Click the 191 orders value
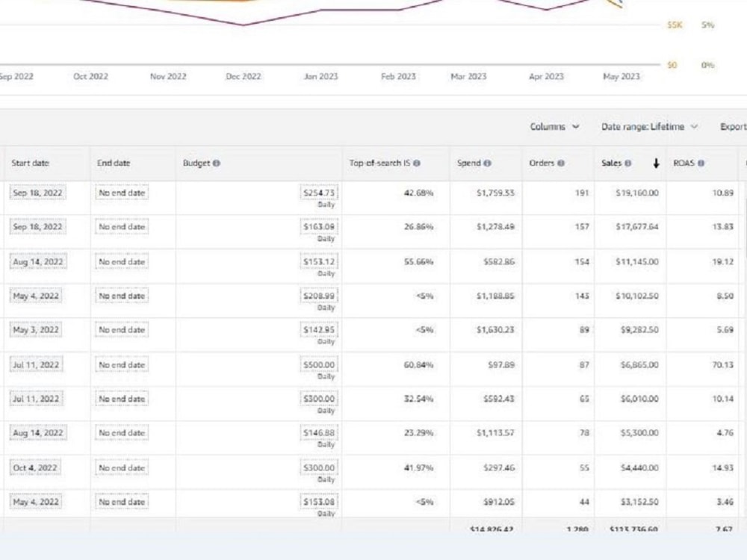The width and height of the screenshot is (747, 560). 582,193
